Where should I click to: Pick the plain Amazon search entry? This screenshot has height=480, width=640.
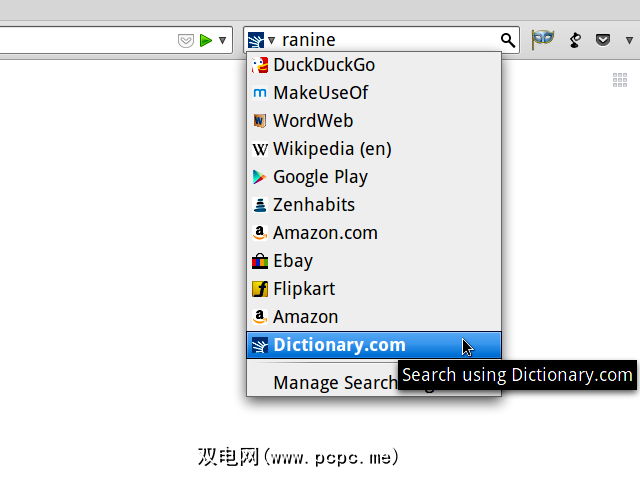coord(374,317)
